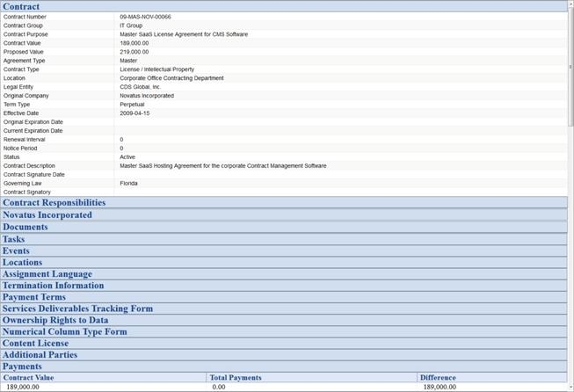Expand Ownership Rights to Data section
574x392 pixels.
284,320
